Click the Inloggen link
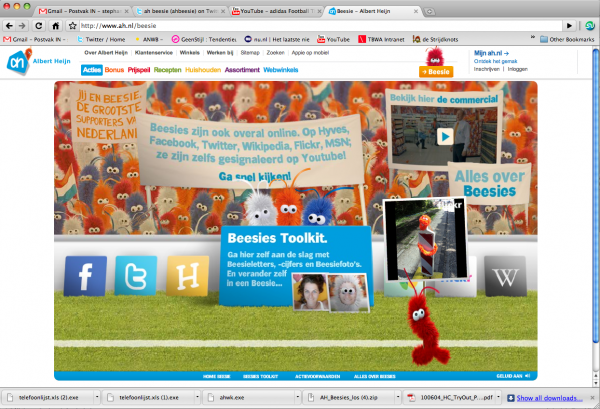 coord(518,69)
